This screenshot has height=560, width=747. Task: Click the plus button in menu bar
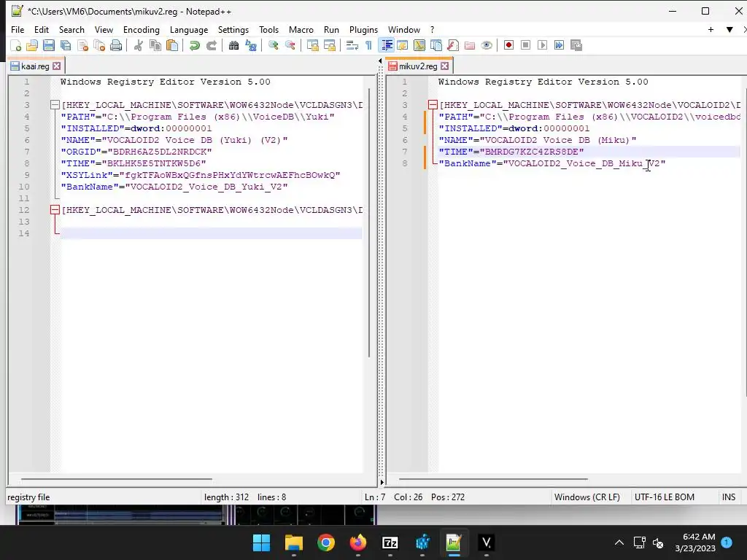tap(711, 29)
